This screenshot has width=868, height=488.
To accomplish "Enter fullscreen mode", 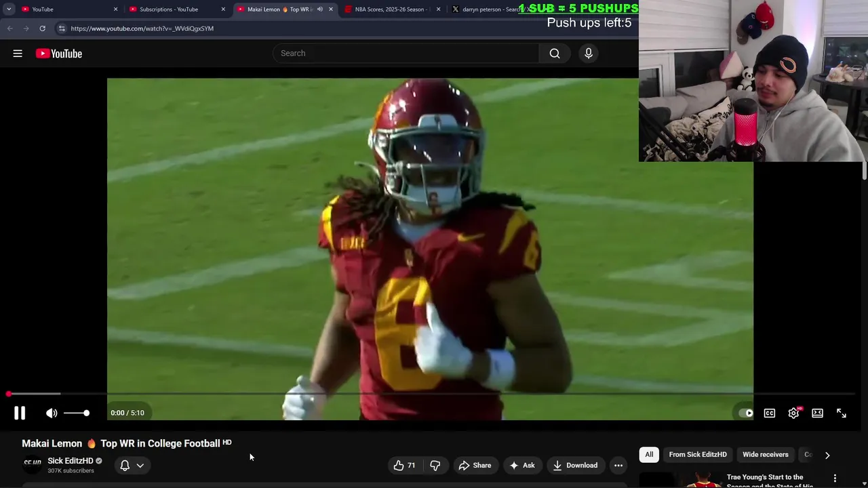I will (x=841, y=413).
